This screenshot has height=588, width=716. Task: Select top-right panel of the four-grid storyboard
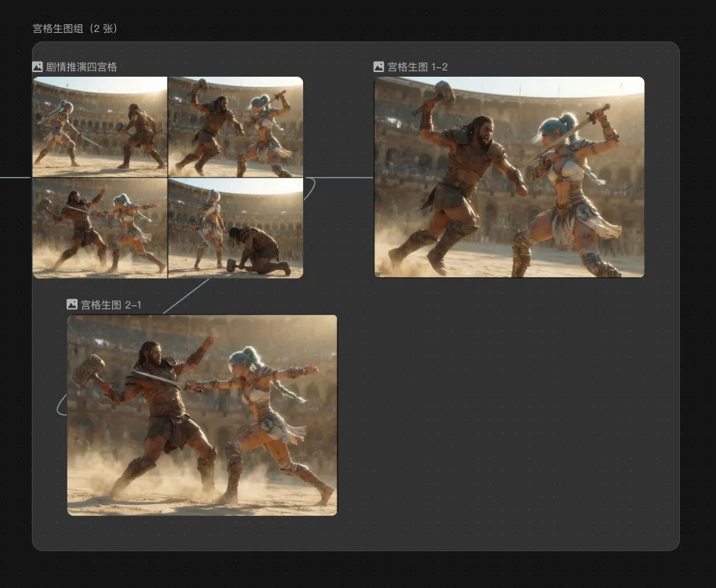236,127
